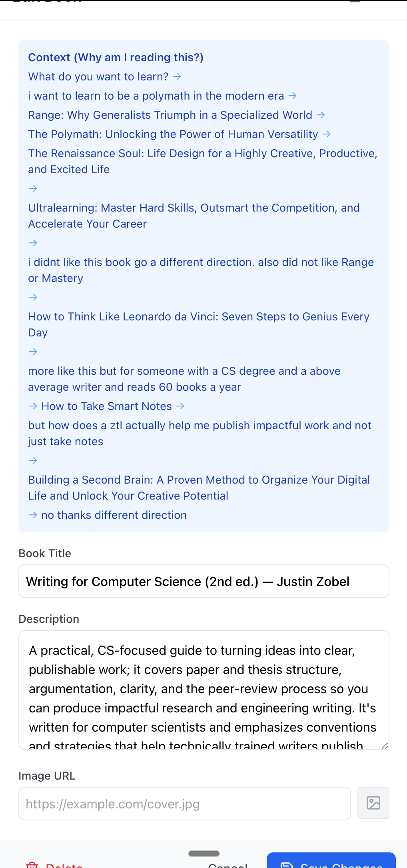Click the Description box resize handle

[x=385, y=745]
